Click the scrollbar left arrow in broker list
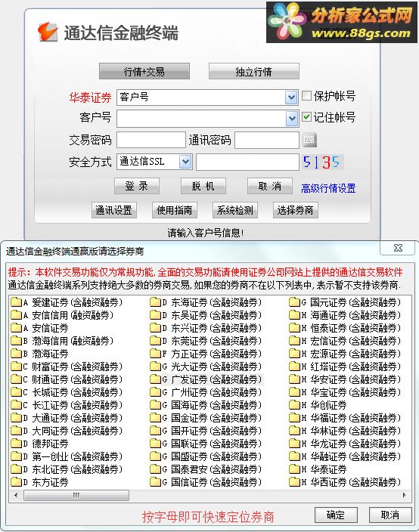 point(16,496)
